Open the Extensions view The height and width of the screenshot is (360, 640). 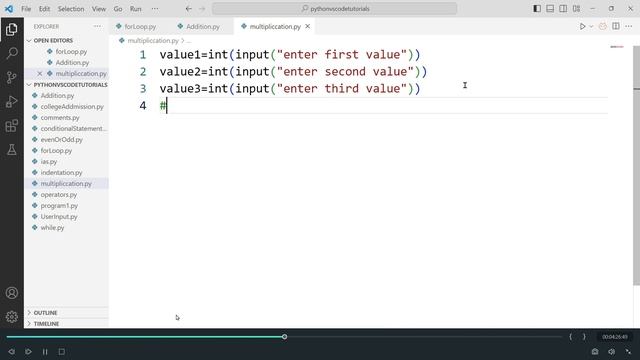[x=12, y=125]
